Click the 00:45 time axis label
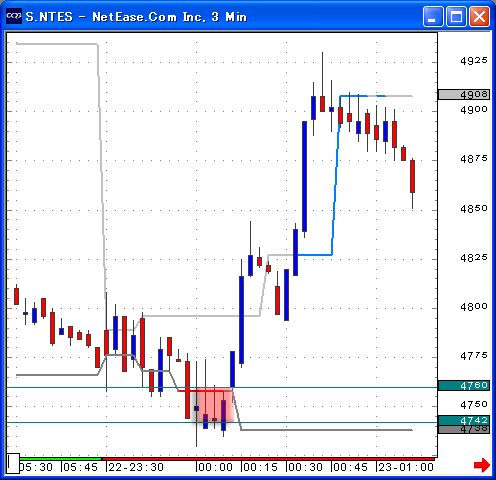 350,467
